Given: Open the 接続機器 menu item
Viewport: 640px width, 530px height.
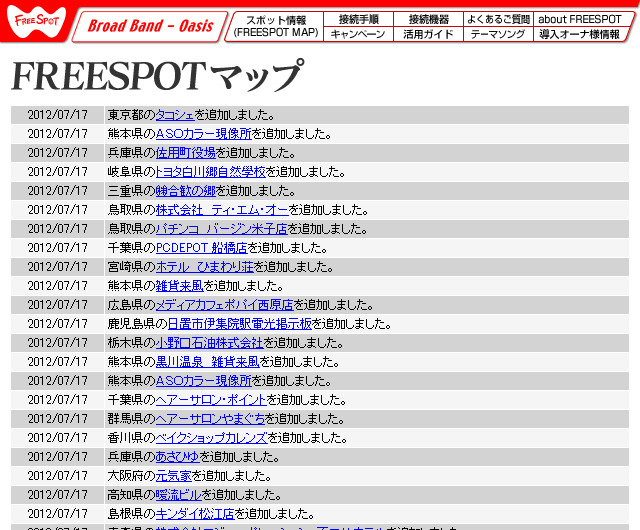Looking at the screenshot, I should point(428,19).
